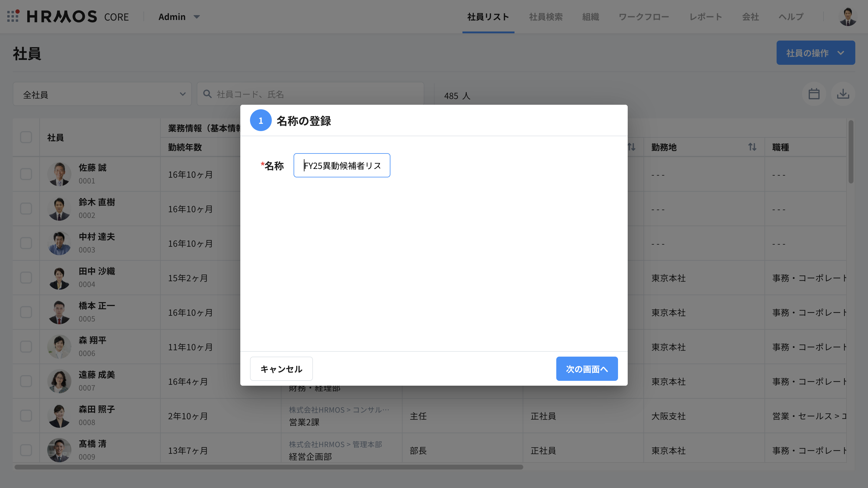Screen dimensions: 868x488
Task: Tick the checkbox for 森田 照子
Action: pos(26,416)
